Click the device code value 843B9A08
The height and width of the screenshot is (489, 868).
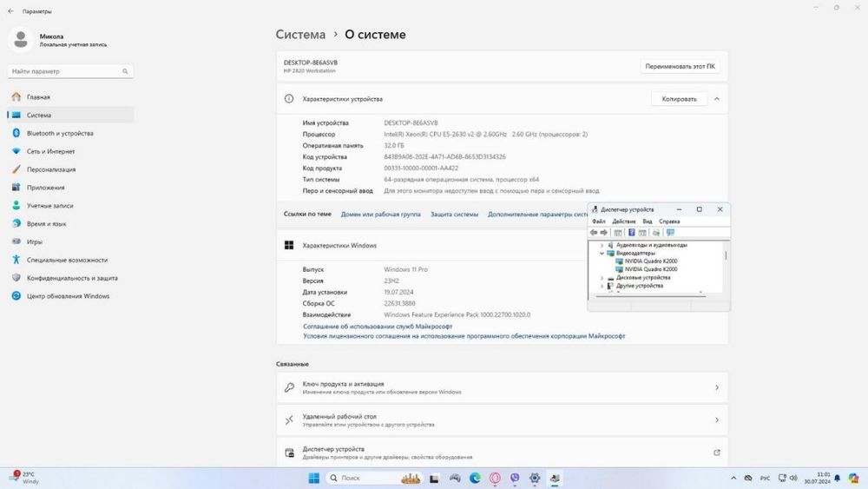[445, 157]
